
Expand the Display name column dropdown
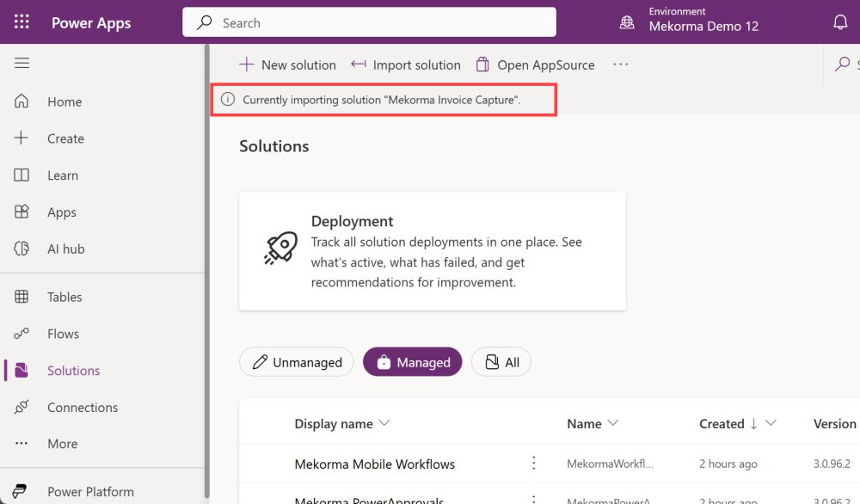point(384,423)
